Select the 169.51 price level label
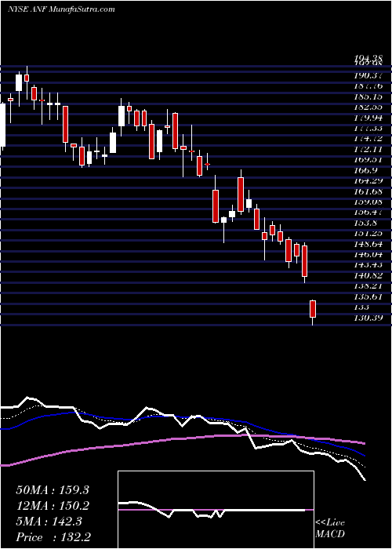Screen dimensions: 392x549 tap(368, 160)
